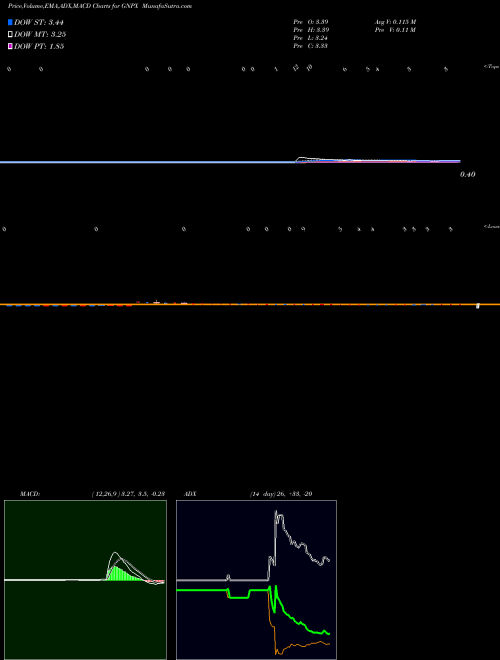Open the MACD histogram chart panel
This screenshot has width=500, height=660.
click(85, 580)
